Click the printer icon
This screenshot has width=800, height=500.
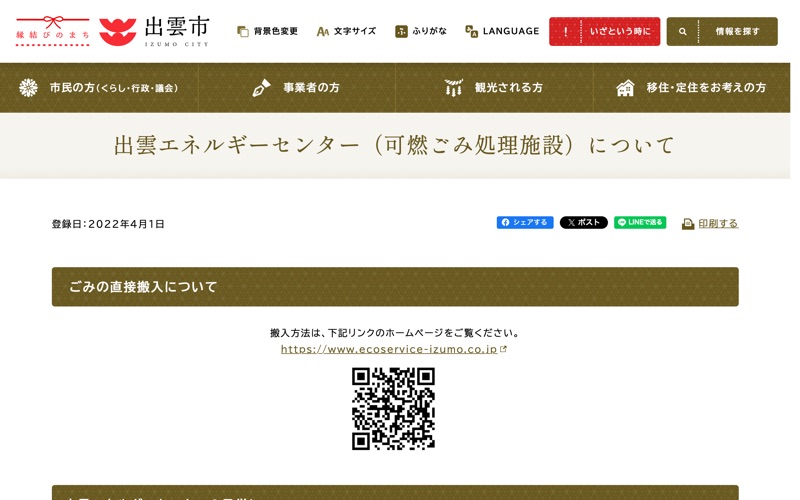[688, 224]
